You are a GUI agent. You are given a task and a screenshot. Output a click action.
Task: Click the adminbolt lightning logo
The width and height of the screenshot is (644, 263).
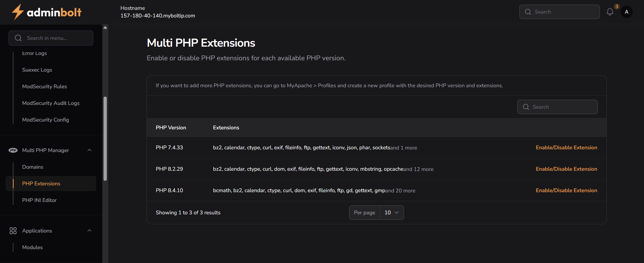(x=17, y=12)
